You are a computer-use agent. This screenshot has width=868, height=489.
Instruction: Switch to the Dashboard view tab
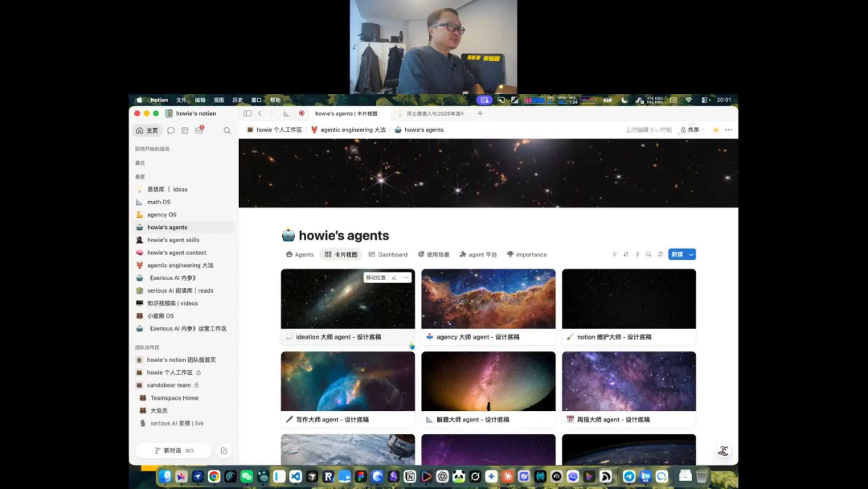[x=388, y=255]
